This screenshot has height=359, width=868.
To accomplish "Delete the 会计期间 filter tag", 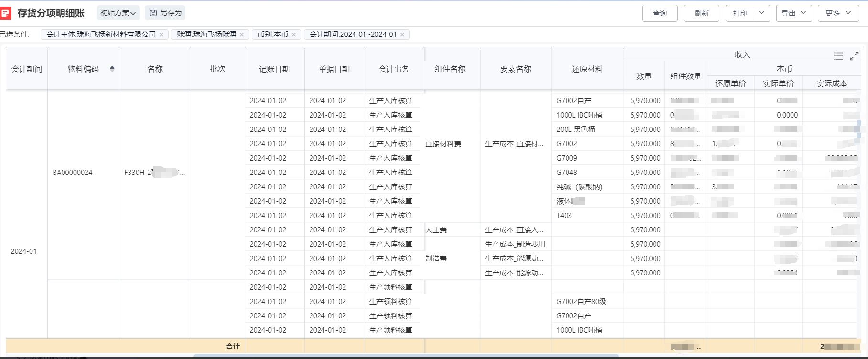I will coord(402,35).
